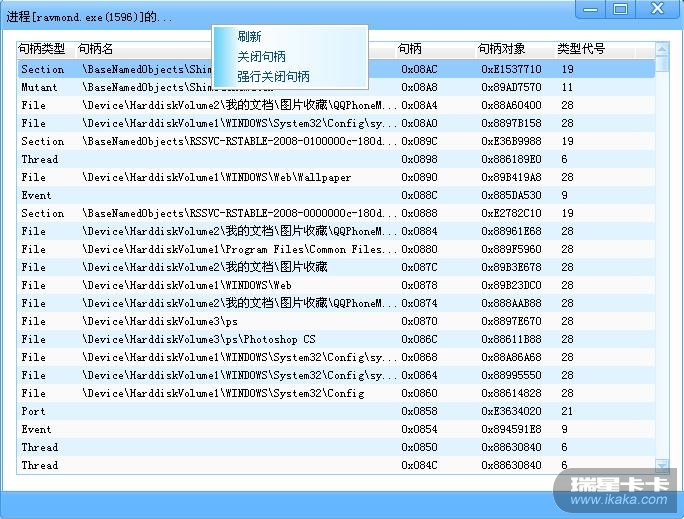Screen dimensions: 684x519
Task: Close the ravmond.exe handle window
Action: coord(658,9)
